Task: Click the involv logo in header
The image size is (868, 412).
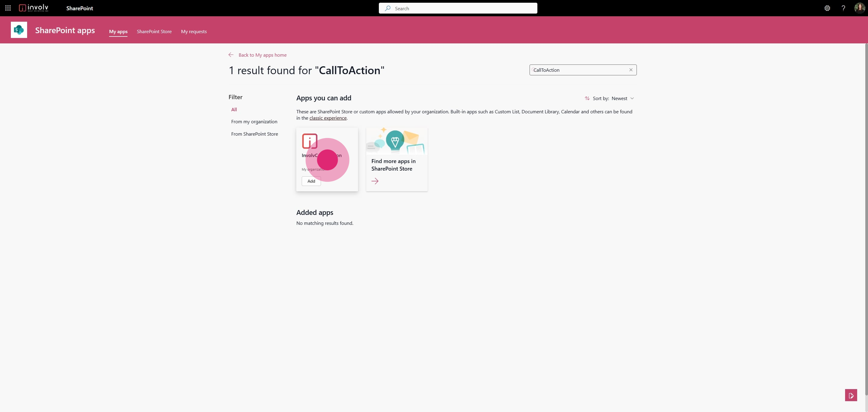Action: (34, 8)
